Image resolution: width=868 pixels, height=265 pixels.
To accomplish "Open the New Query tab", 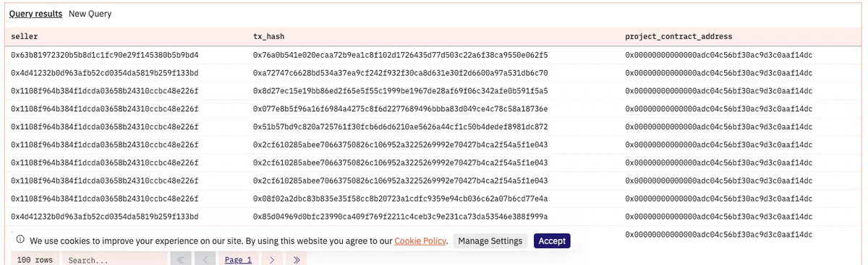I will pos(90,14).
